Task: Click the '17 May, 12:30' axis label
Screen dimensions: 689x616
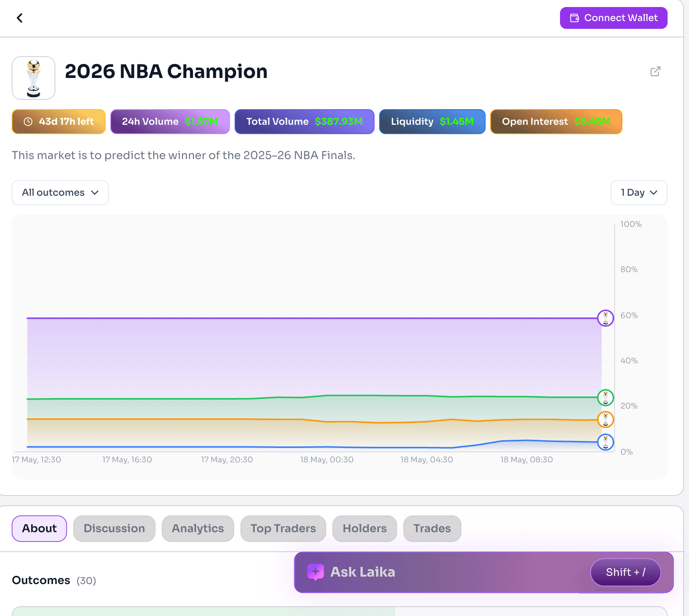Action: click(37, 460)
